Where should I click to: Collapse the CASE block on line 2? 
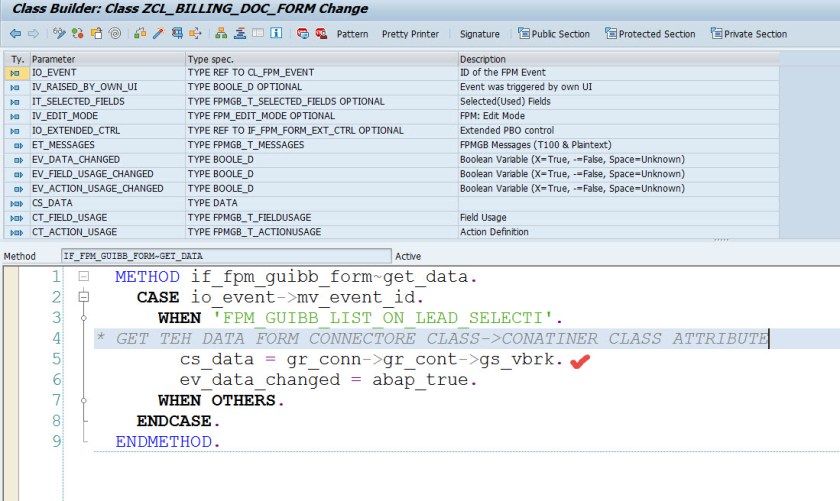tap(84, 296)
